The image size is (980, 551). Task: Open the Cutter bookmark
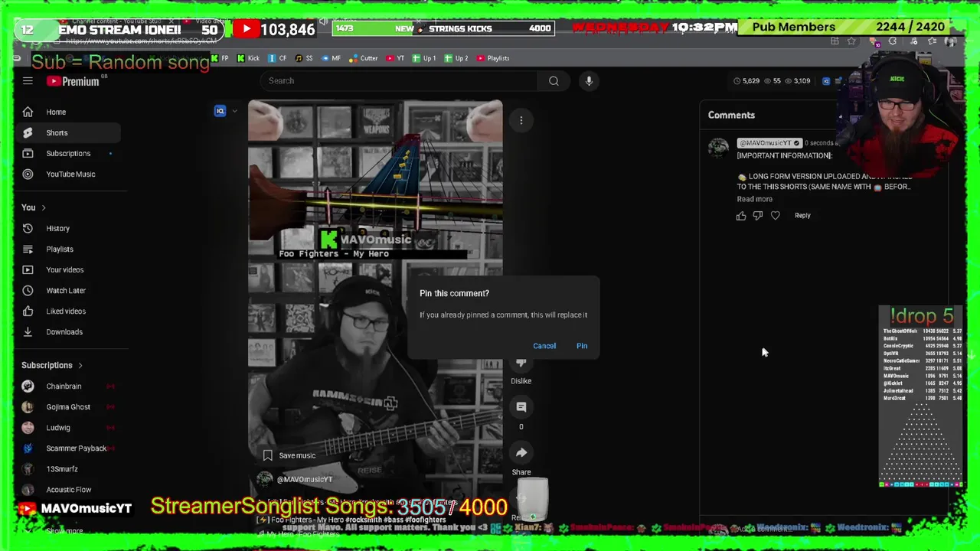364,58
